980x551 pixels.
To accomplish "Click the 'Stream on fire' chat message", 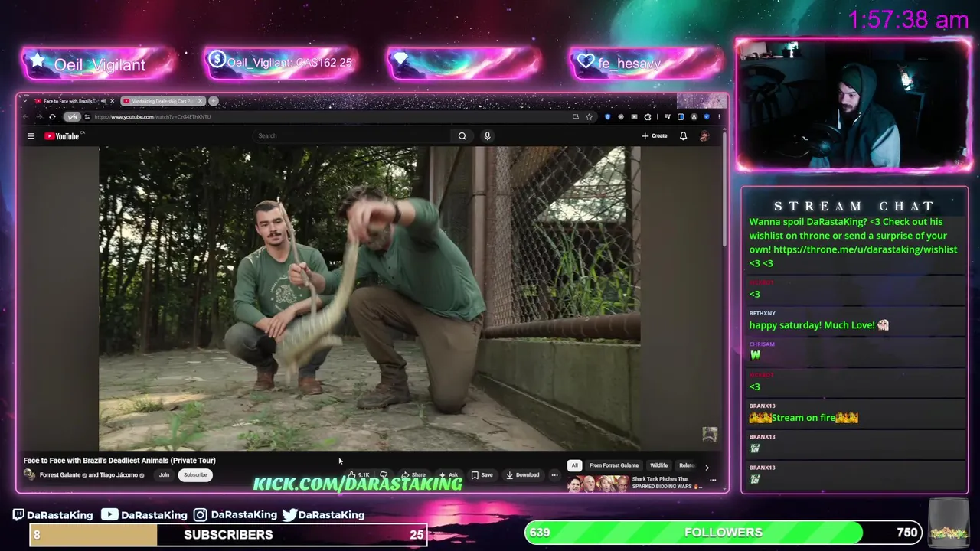I will pos(804,418).
